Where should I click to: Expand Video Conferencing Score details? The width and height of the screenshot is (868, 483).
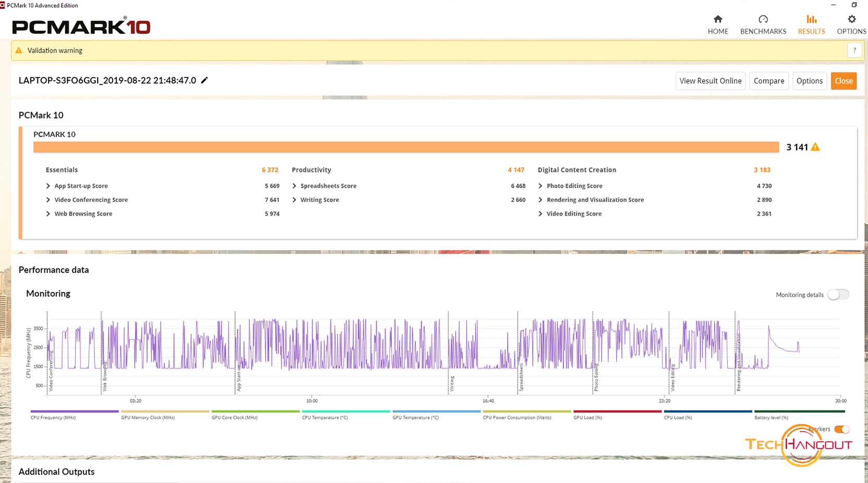(x=48, y=200)
